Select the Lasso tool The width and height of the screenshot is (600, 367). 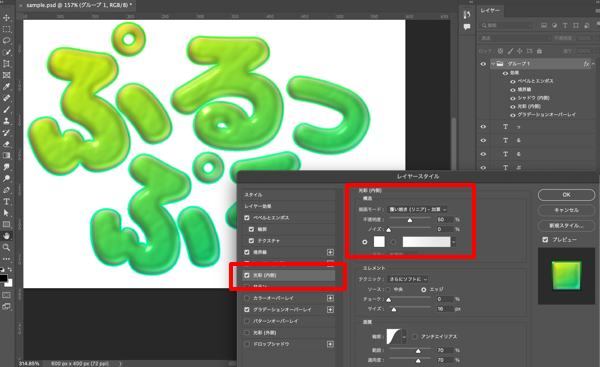[7, 41]
